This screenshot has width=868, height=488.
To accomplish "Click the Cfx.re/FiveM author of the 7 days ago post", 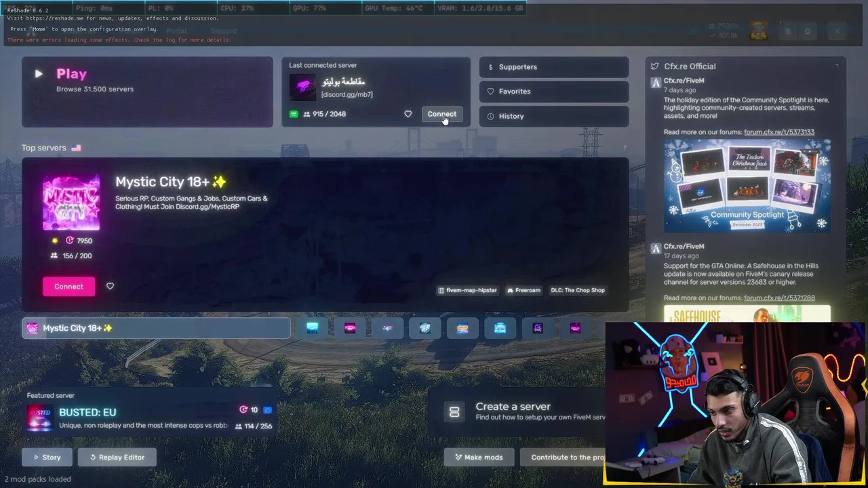I will pyautogui.click(x=684, y=81).
